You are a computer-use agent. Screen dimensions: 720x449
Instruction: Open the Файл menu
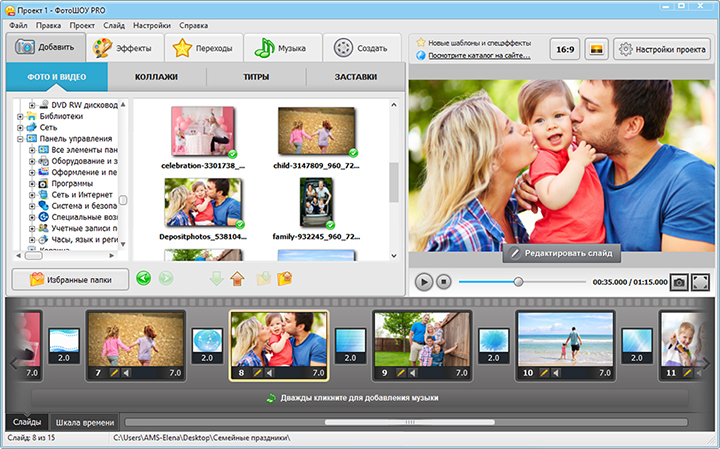[x=18, y=26]
